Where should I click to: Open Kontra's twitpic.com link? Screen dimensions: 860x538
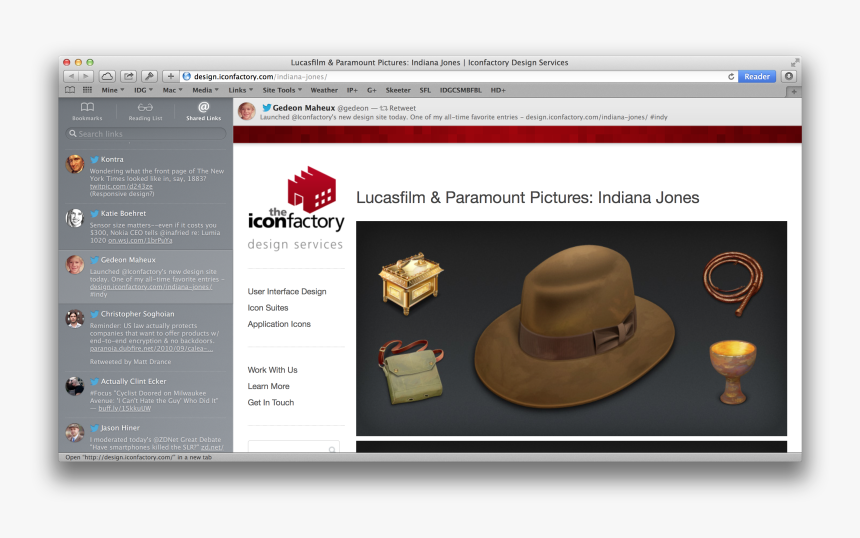[121, 186]
